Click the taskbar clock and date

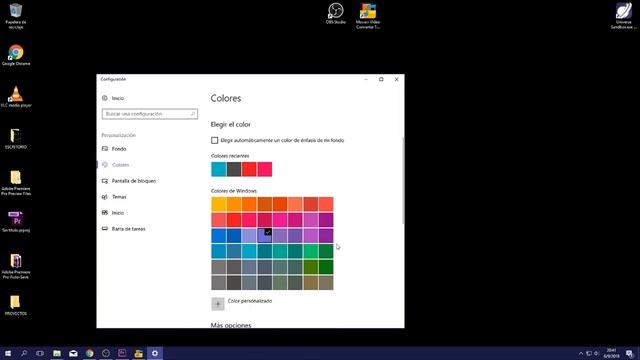click(611, 353)
